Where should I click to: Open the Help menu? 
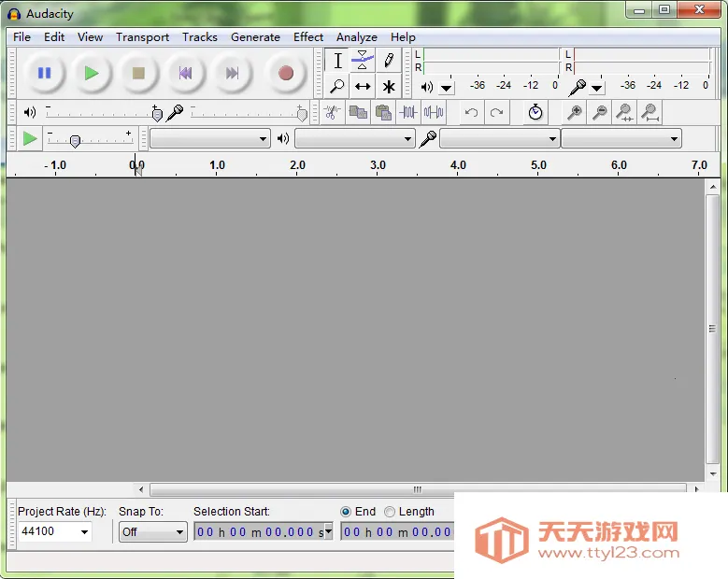403,37
